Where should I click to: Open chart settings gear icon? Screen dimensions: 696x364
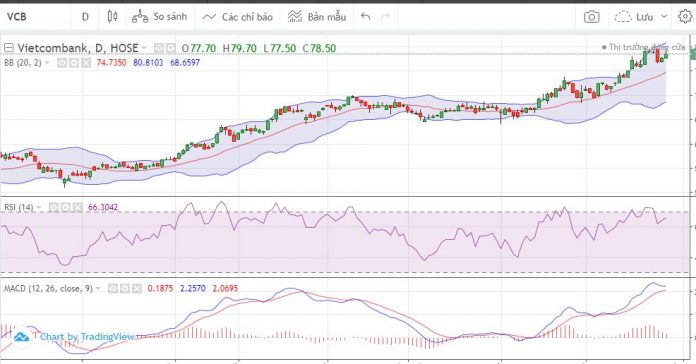685,17
